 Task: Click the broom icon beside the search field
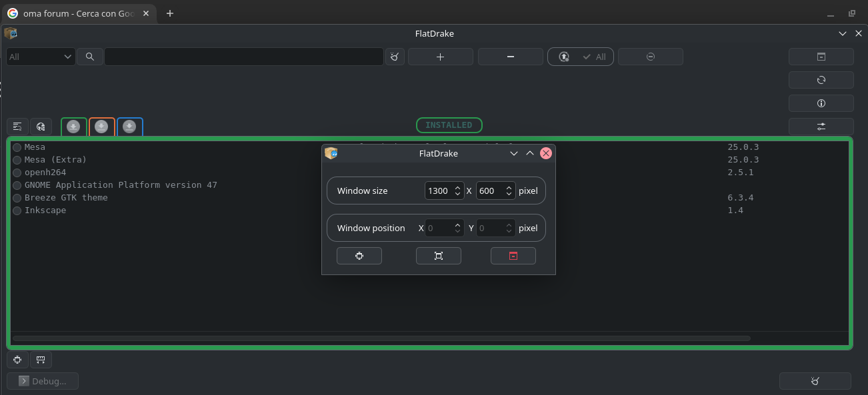point(395,57)
